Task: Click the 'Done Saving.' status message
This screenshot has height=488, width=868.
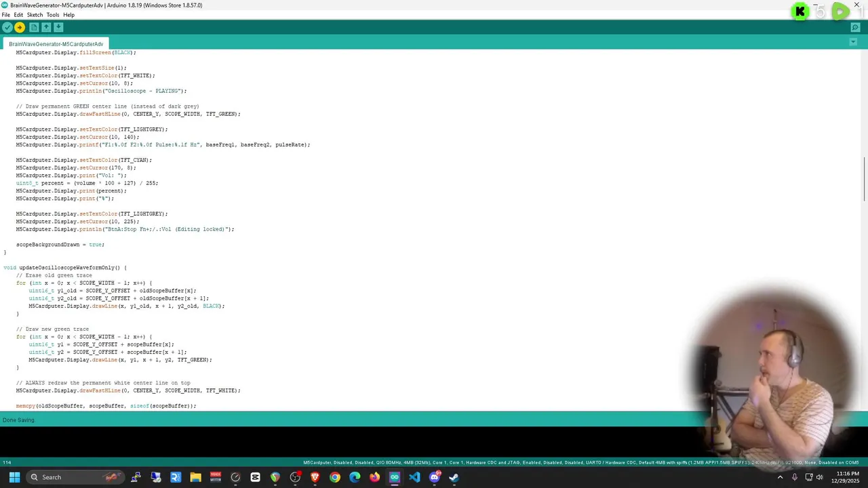Action: (x=19, y=420)
